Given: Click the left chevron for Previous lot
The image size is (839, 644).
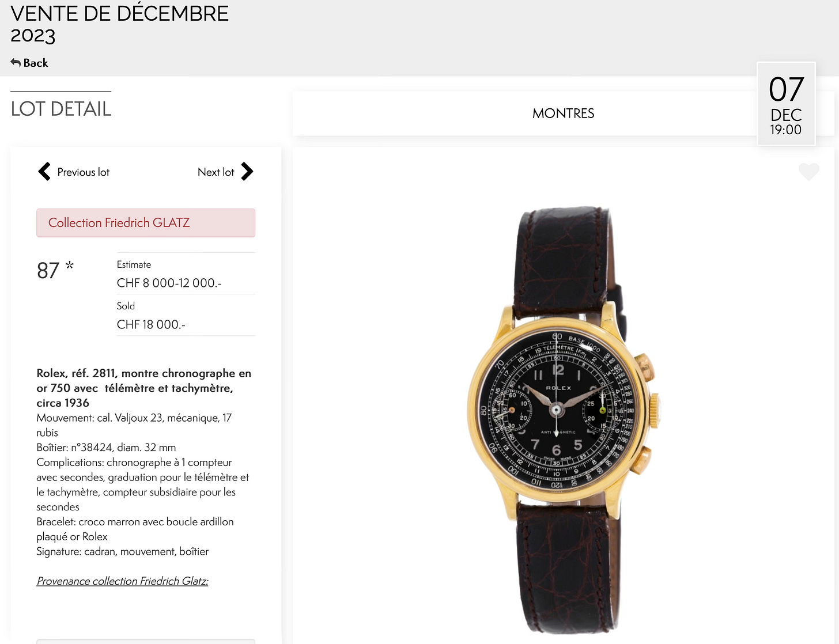Looking at the screenshot, I should 44,172.
